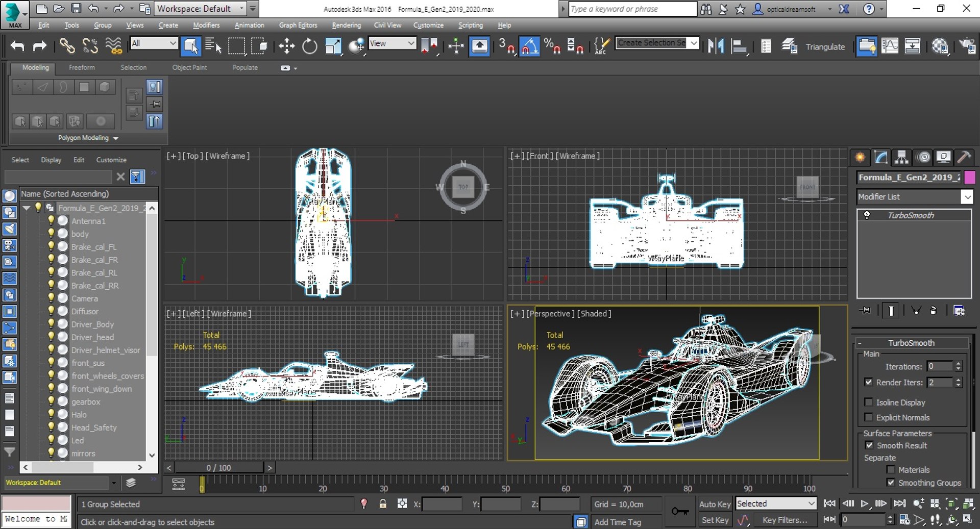Click the Iterations value field
Screen dimensions: 980x529
tap(940, 366)
